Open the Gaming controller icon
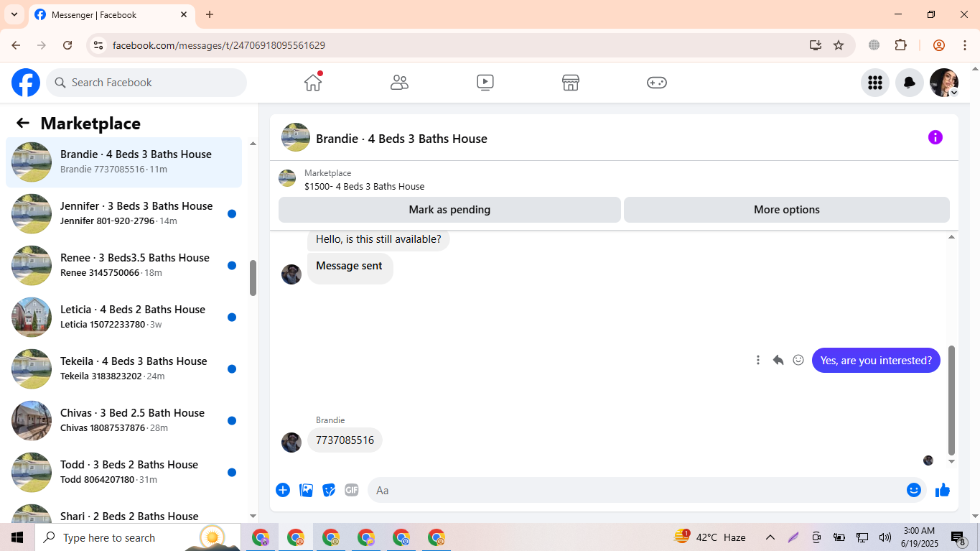Screen dimensions: 980x551 tap(657, 83)
